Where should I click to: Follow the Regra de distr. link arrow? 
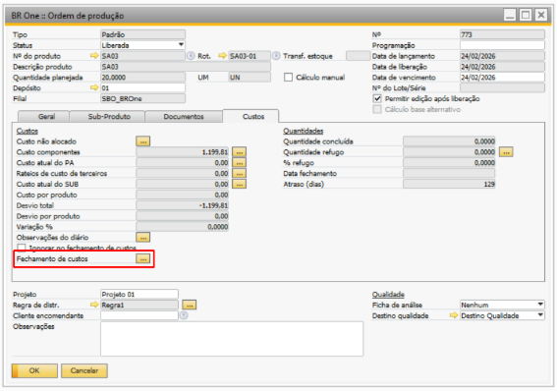(x=94, y=305)
